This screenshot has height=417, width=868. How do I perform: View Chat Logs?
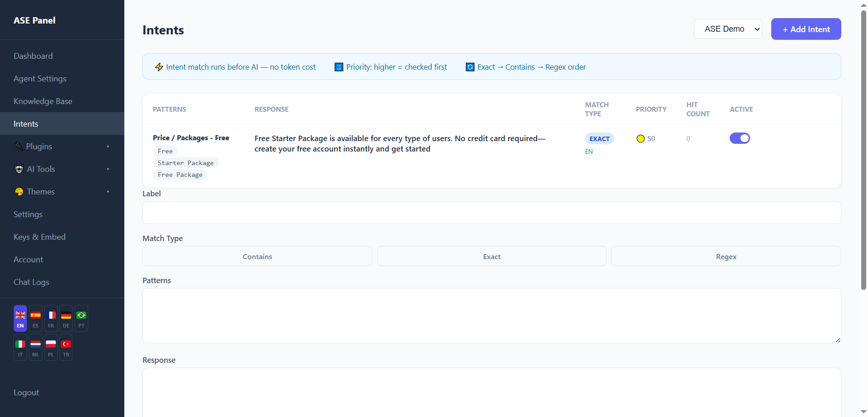[x=62, y=282]
